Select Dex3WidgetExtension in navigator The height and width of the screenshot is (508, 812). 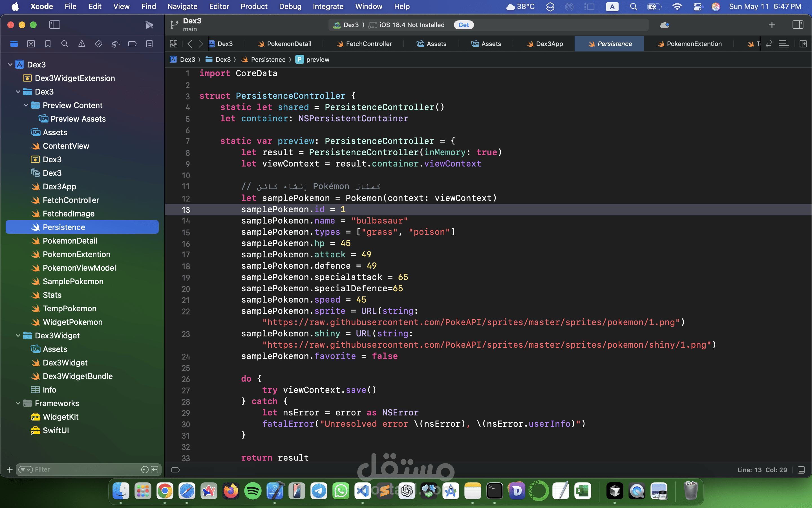click(x=69, y=78)
